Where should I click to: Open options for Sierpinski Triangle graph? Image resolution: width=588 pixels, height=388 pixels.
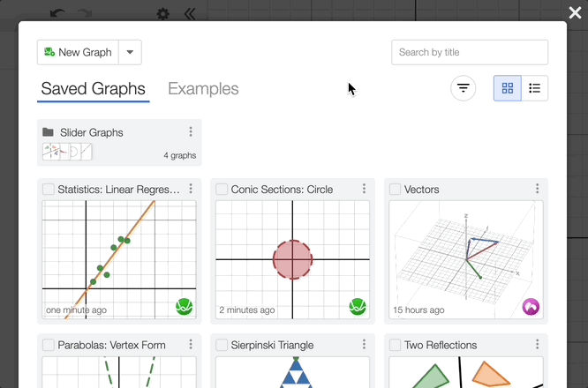click(x=364, y=345)
